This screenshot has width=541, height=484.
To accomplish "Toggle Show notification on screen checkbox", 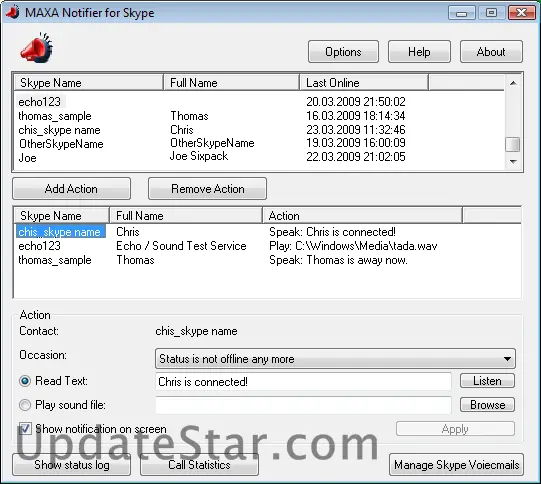I will tap(25, 429).
